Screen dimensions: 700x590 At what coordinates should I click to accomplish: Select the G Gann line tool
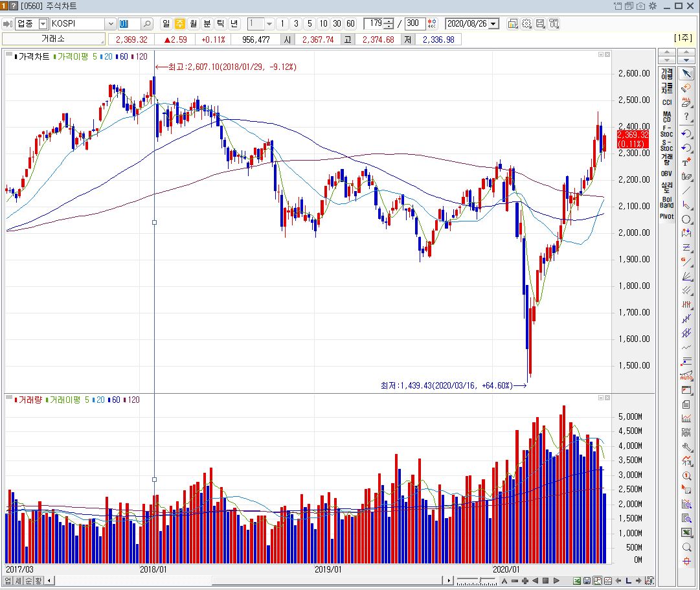tap(686, 262)
